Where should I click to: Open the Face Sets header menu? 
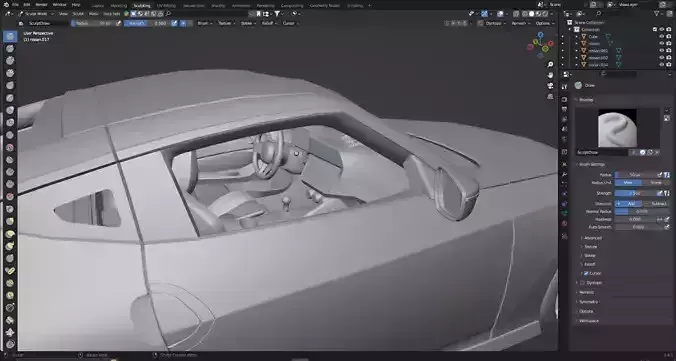tap(112, 14)
